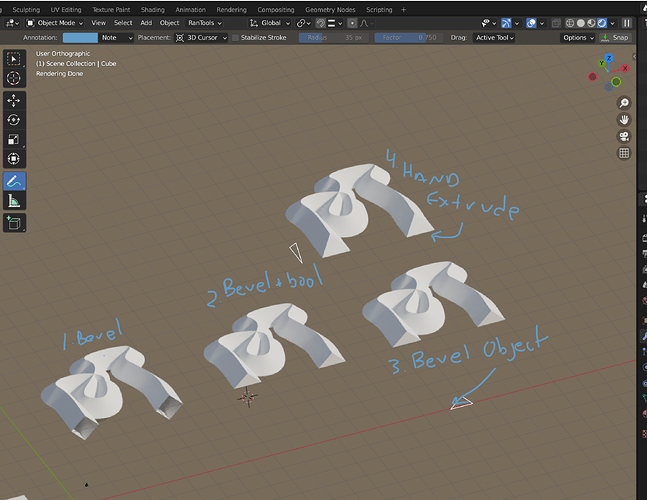Open the Add menu
This screenshot has height=500, width=647.
[x=146, y=23]
